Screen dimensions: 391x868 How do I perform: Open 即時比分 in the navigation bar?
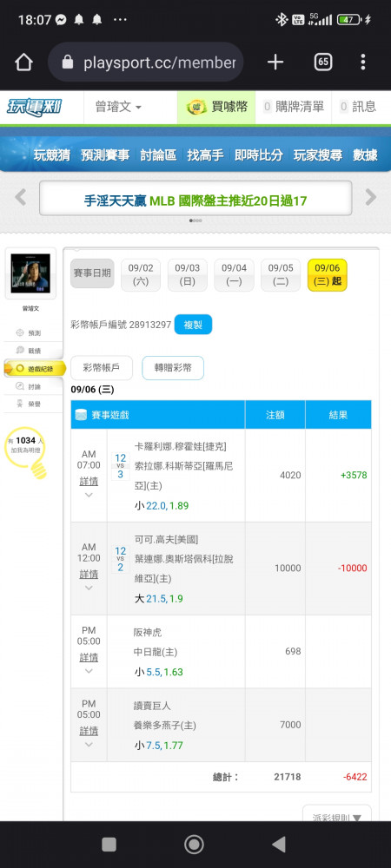click(259, 155)
